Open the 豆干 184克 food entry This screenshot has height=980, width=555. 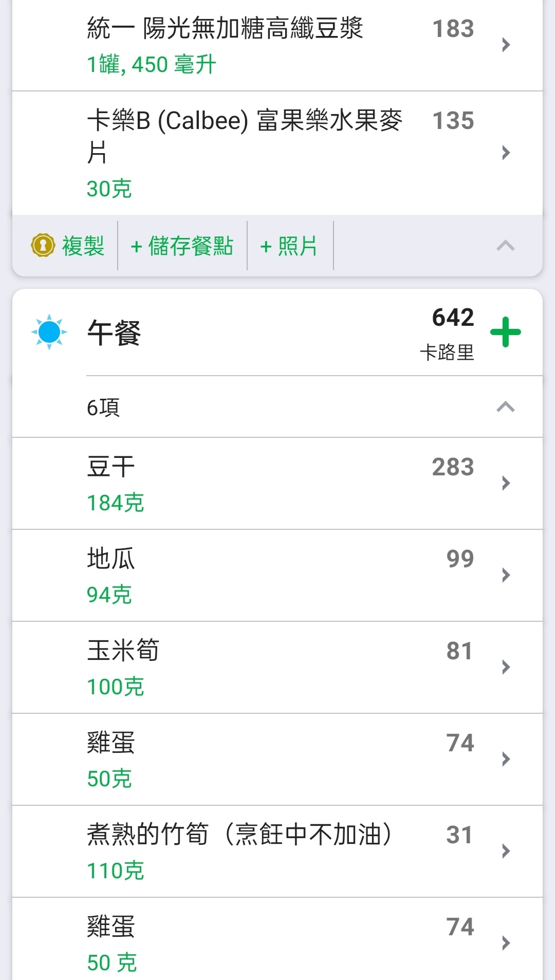click(x=277, y=484)
